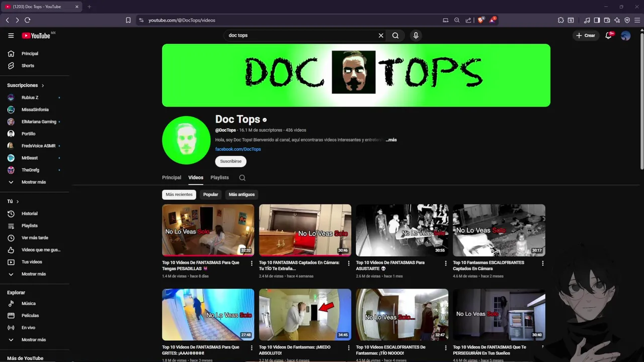Switch to the Principal channel tab
Screen dimensions: 644x362
point(172,177)
